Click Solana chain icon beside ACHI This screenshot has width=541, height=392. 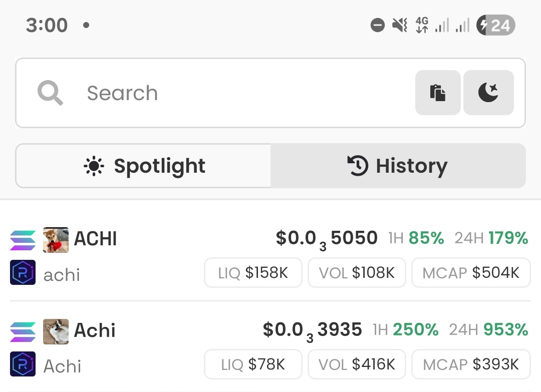tap(23, 240)
